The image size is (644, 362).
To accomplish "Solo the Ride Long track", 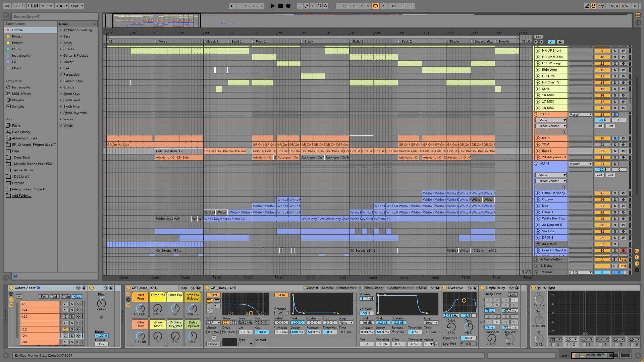I will click(x=615, y=70).
